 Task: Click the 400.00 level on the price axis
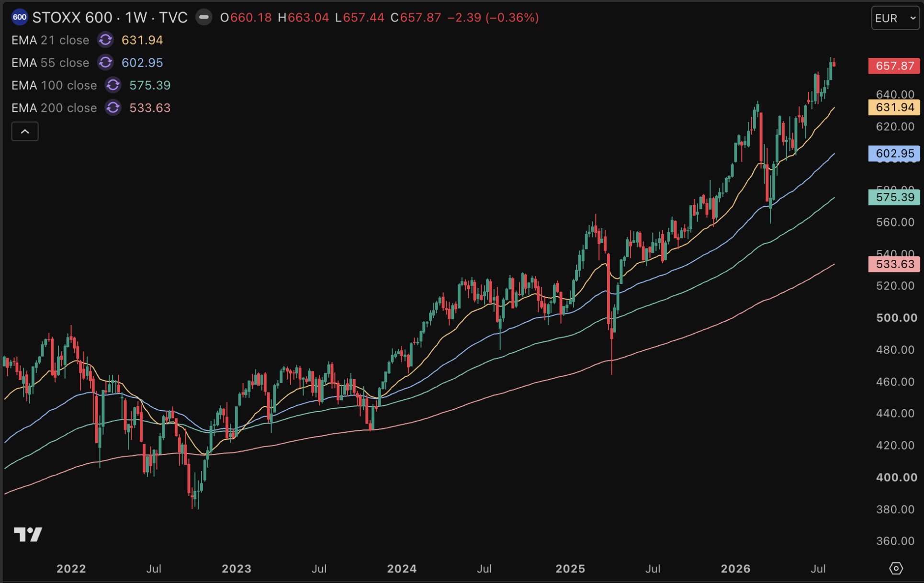[896, 477]
